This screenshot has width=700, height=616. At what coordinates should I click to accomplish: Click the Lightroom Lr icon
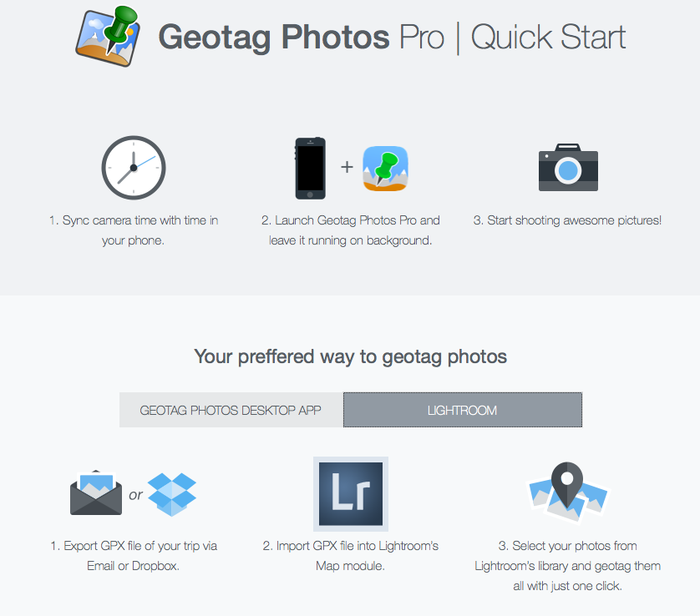tap(351, 493)
